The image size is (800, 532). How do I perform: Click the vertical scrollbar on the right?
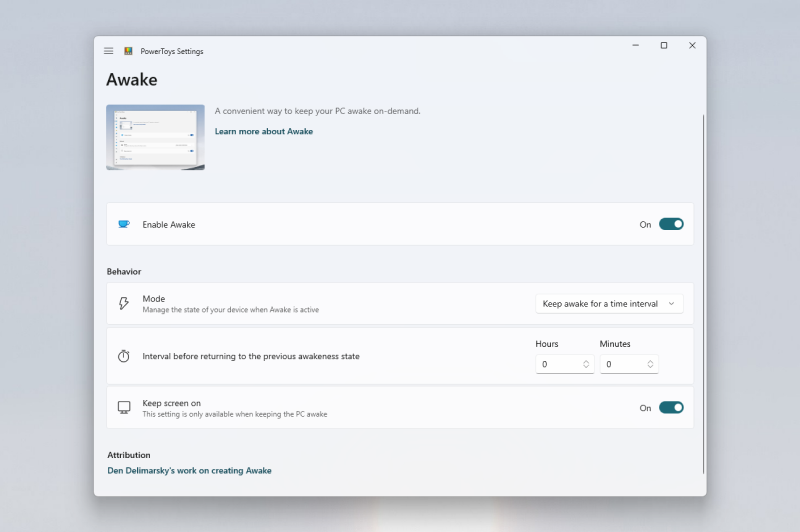click(x=703, y=290)
